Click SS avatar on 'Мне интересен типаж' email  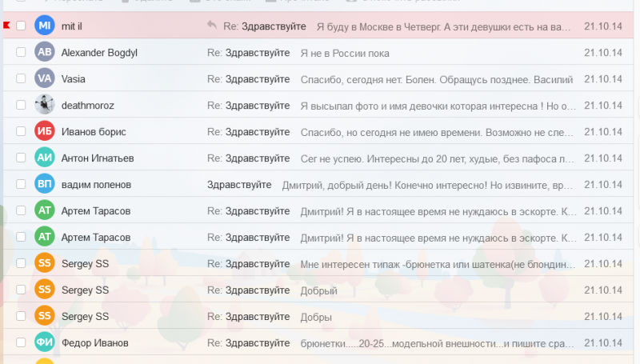(45, 263)
